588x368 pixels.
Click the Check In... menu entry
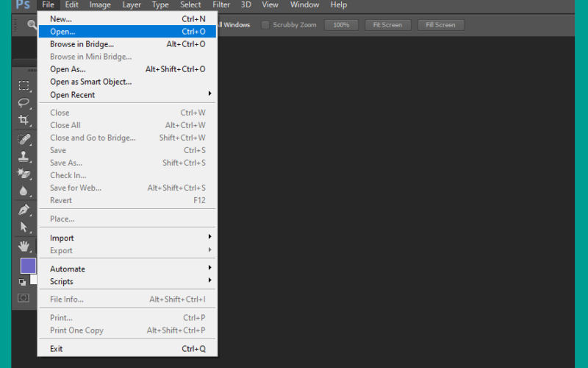tap(127, 175)
